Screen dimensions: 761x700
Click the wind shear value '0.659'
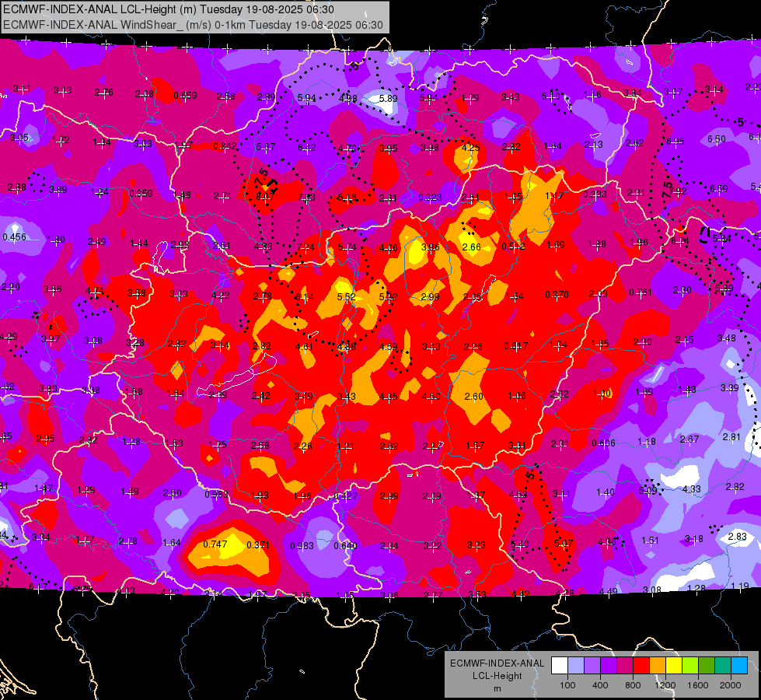coord(186,95)
